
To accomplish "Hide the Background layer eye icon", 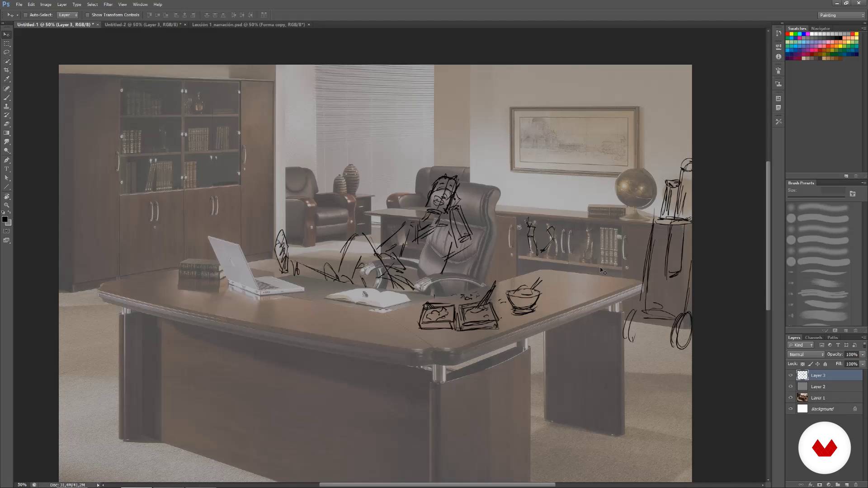I will tap(791, 409).
